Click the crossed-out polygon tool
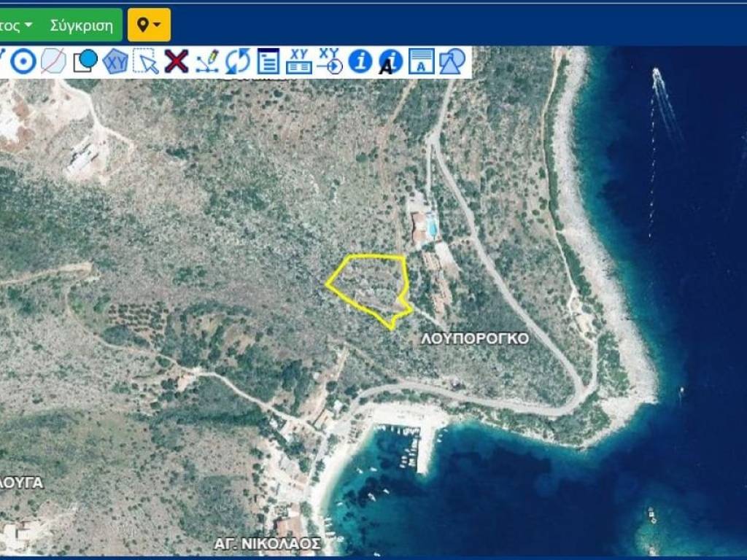Viewport: 747px width, 560px height. click(53, 62)
